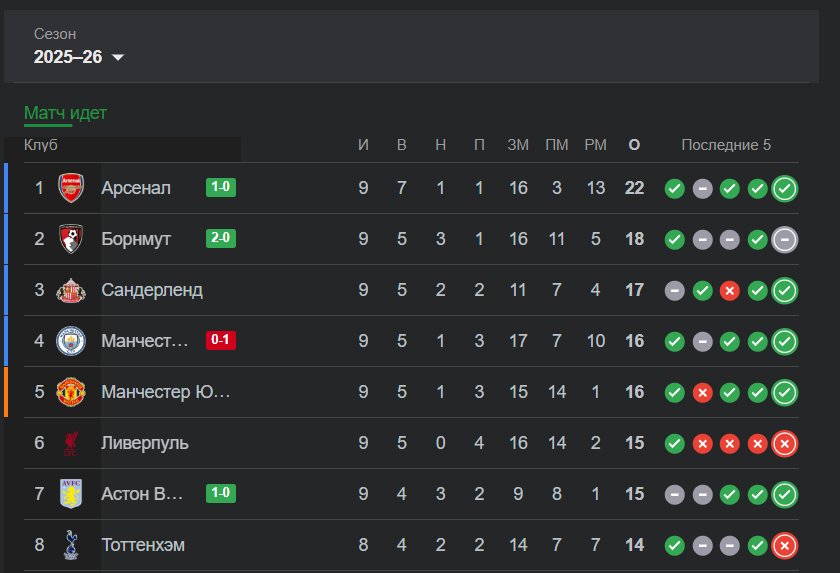This screenshot has width=840, height=573.
Task: Click the Liverpool club crest
Action: (x=71, y=443)
